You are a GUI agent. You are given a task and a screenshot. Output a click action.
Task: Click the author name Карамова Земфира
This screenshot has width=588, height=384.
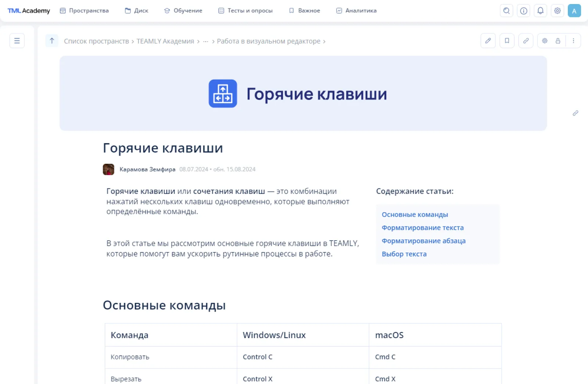(147, 169)
